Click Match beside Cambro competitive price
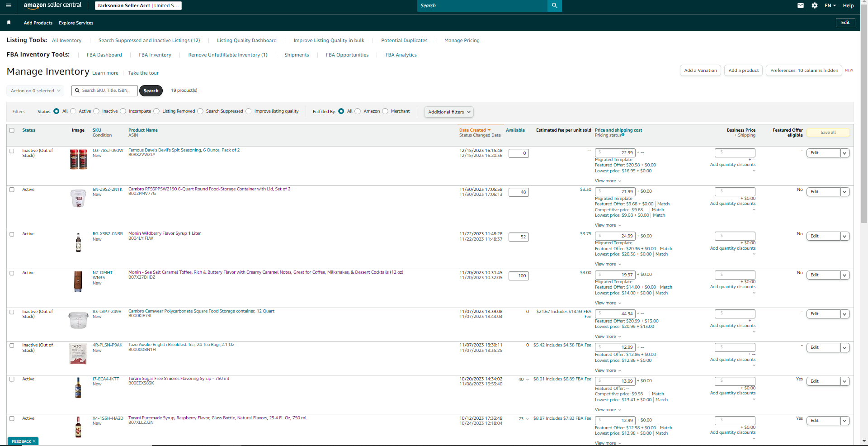Image resolution: width=868 pixels, height=446 pixels. pos(658,210)
